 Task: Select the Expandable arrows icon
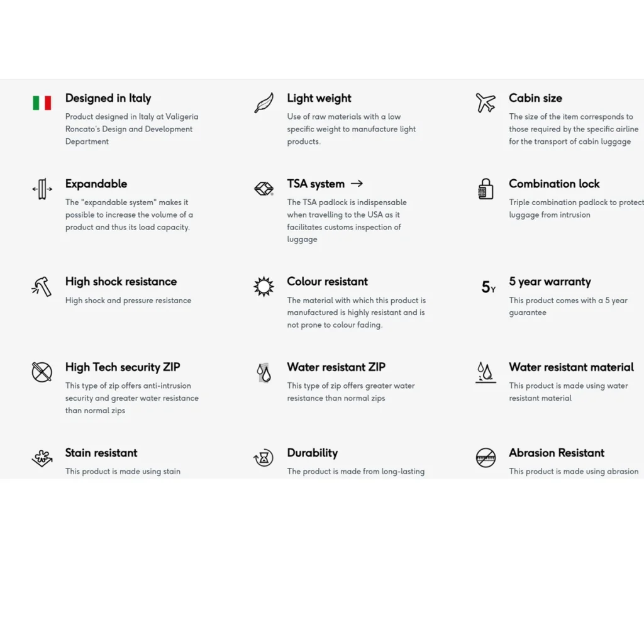[x=42, y=189]
